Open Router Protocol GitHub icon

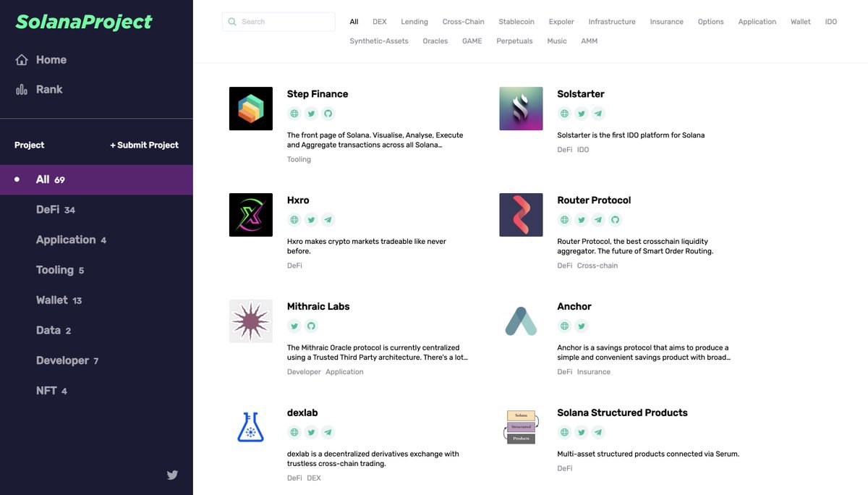616,220
